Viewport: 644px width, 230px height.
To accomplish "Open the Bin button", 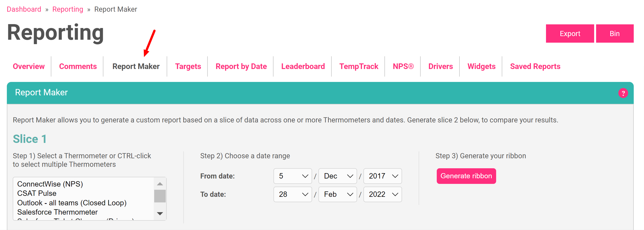I will coord(614,33).
